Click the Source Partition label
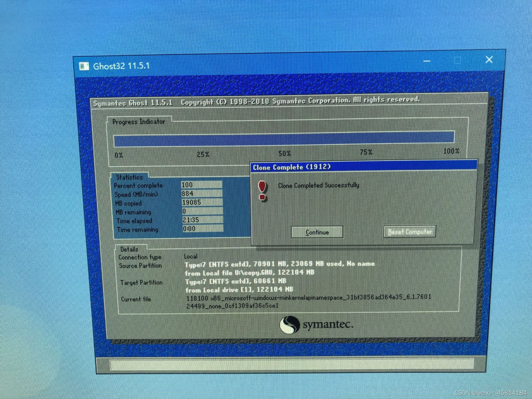 (x=140, y=266)
